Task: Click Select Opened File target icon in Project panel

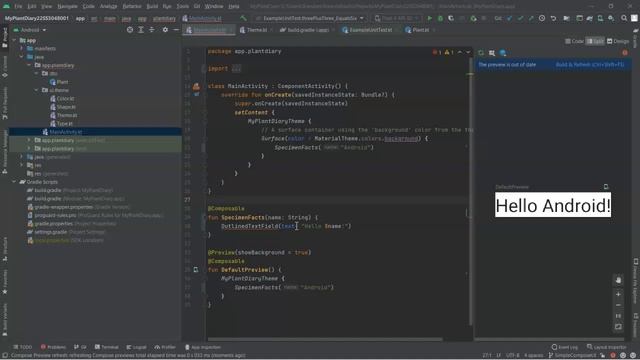Action: point(130,30)
